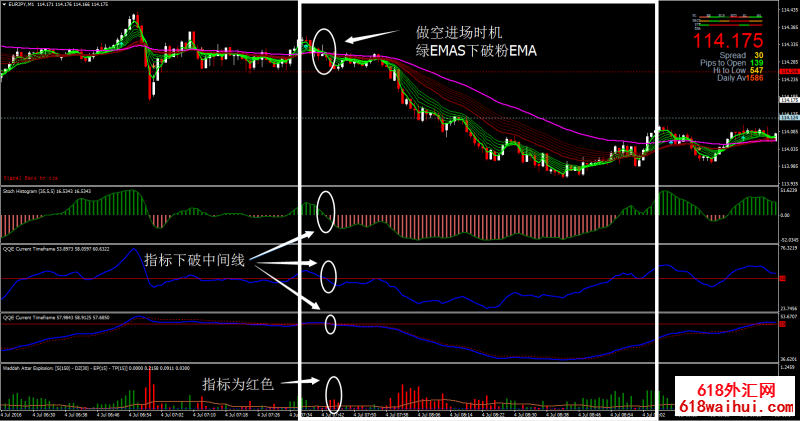Select the 113.935 value on price axis
Image resolution: width=800 pixels, height=421 pixels.
coord(789,184)
